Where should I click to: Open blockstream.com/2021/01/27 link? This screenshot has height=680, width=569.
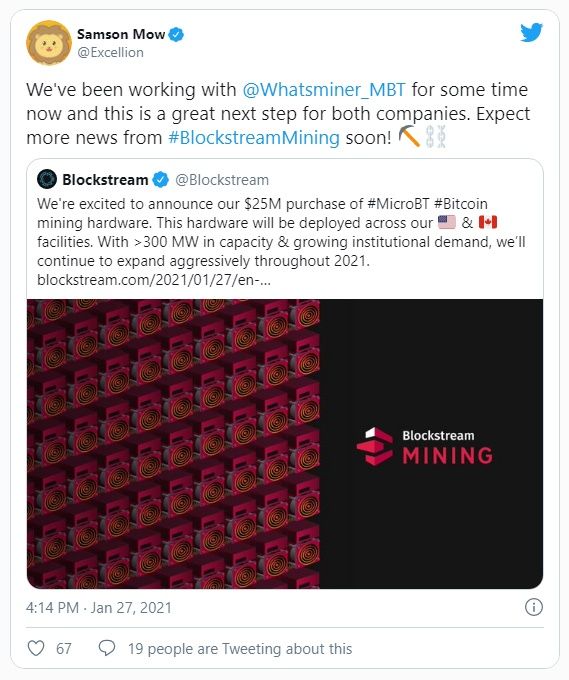click(154, 280)
